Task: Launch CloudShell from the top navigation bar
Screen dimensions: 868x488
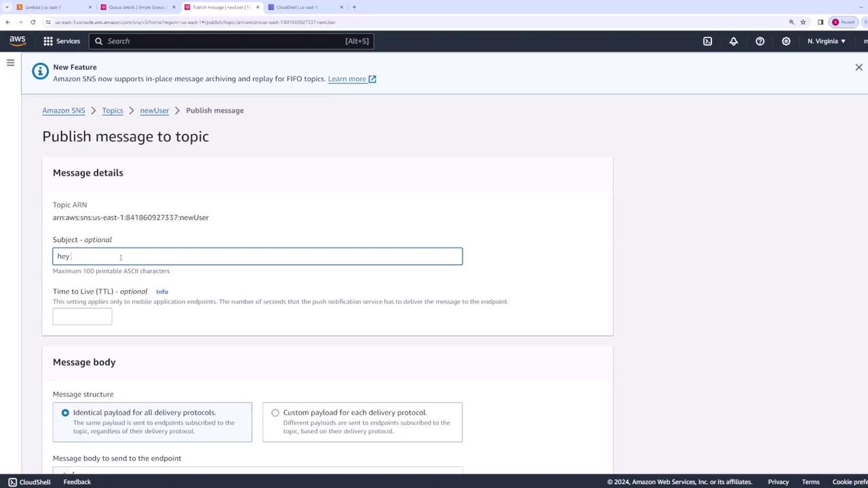Action: pos(707,41)
